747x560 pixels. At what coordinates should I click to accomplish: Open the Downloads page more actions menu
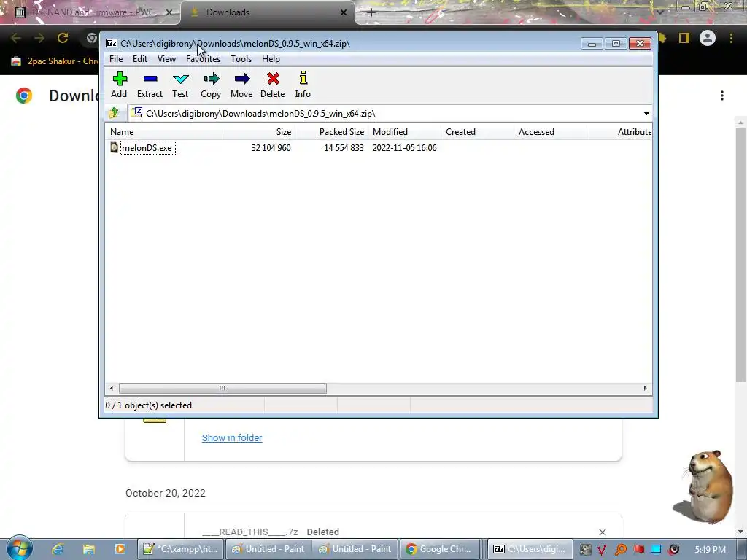coord(722,96)
